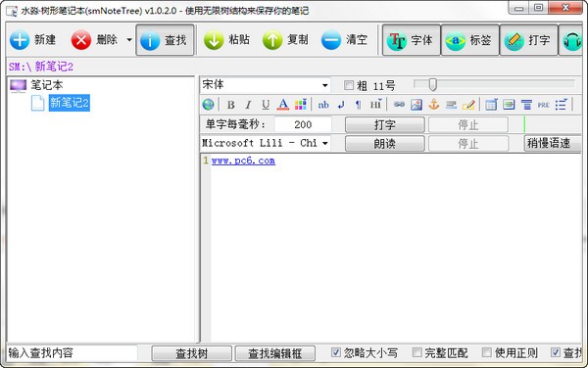Toggle underline formatting icon

[266, 105]
